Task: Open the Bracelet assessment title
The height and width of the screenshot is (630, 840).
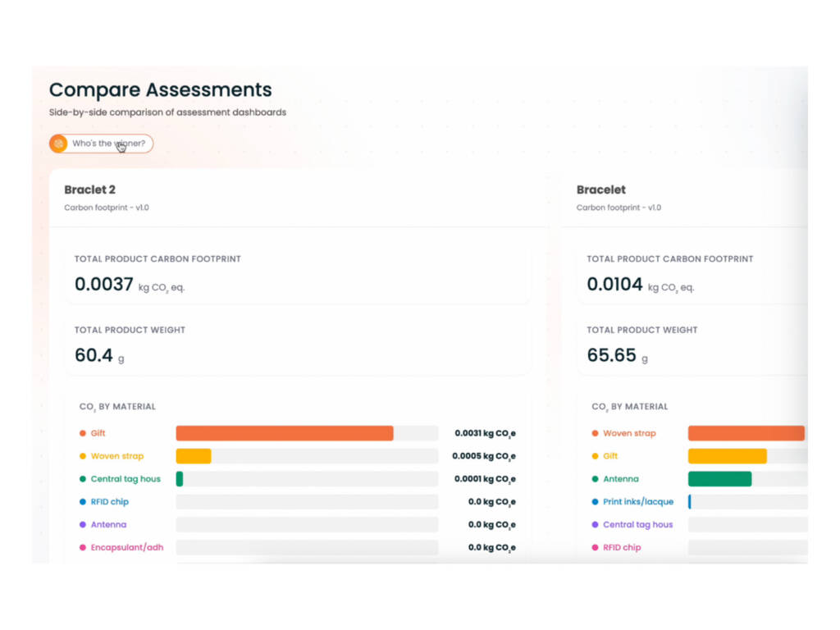Action: pos(600,189)
